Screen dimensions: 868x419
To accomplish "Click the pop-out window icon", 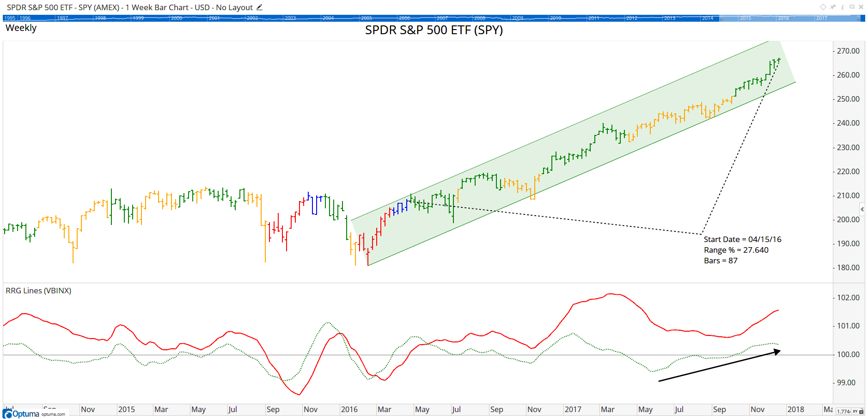I will [852, 7].
